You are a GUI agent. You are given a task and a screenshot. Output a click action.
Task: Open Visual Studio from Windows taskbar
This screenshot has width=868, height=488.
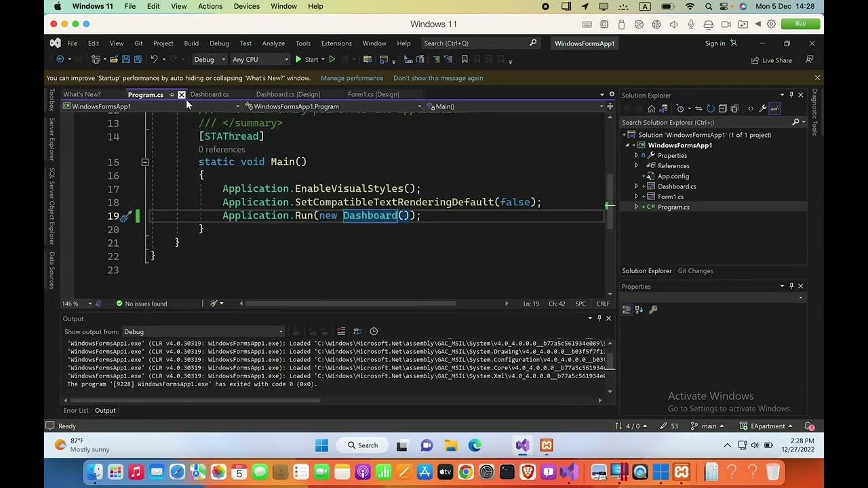(x=522, y=445)
